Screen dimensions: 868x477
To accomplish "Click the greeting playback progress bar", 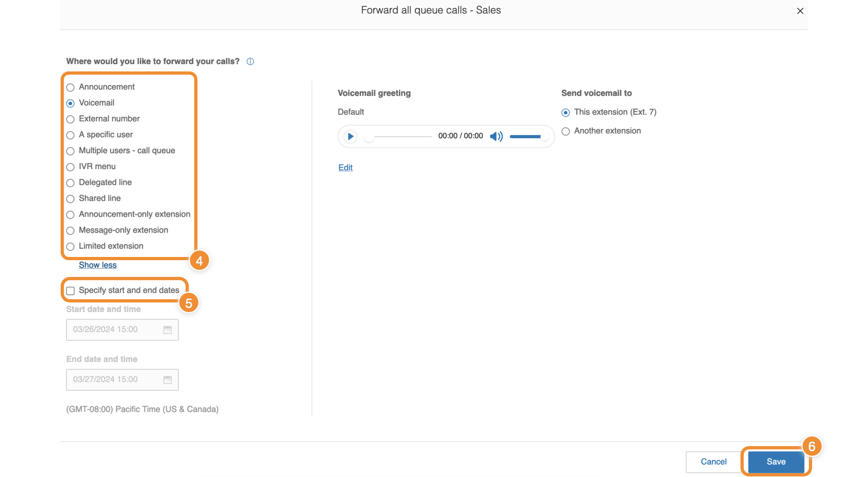I will point(401,137).
